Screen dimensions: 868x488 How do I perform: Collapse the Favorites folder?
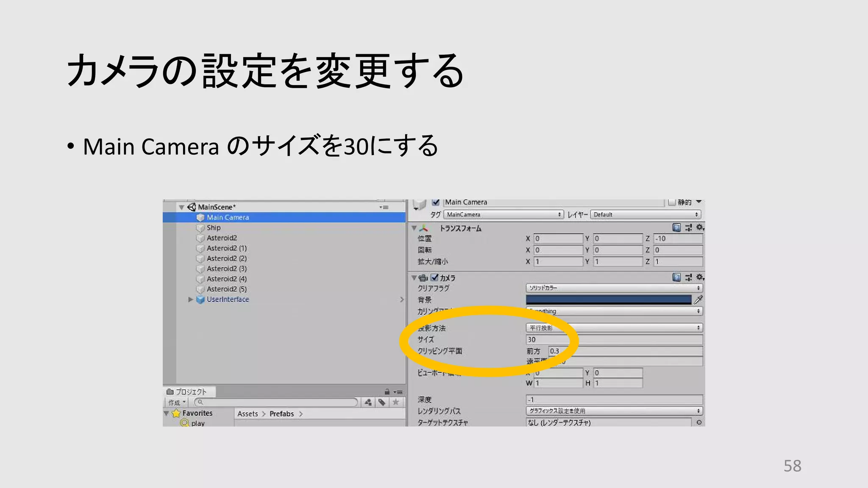[x=167, y=413]
